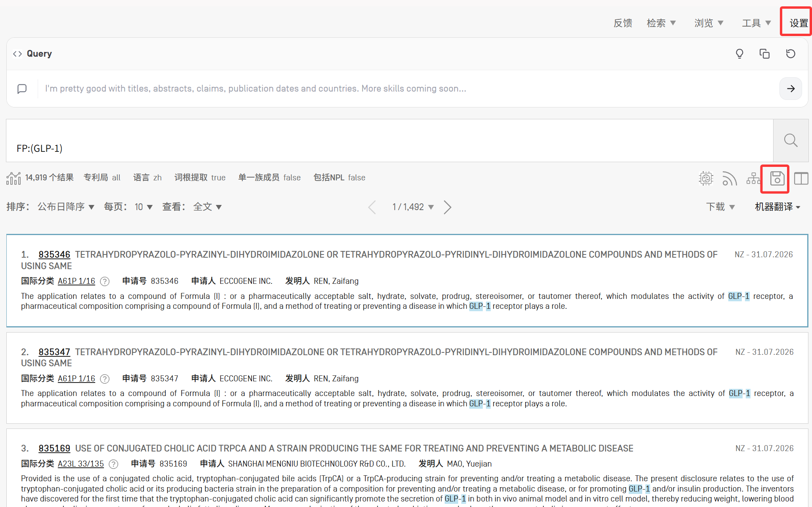The width and height of the screenshot is (812, 507).
Task: Open A61P 1/16 classification in result 835347
Action: (77, 379)
